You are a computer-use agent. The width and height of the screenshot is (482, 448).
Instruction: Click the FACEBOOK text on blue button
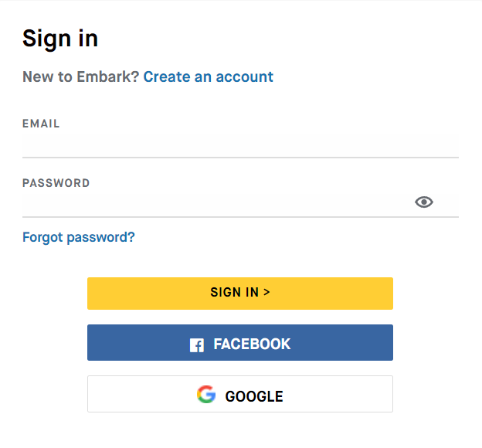[252, 344]
